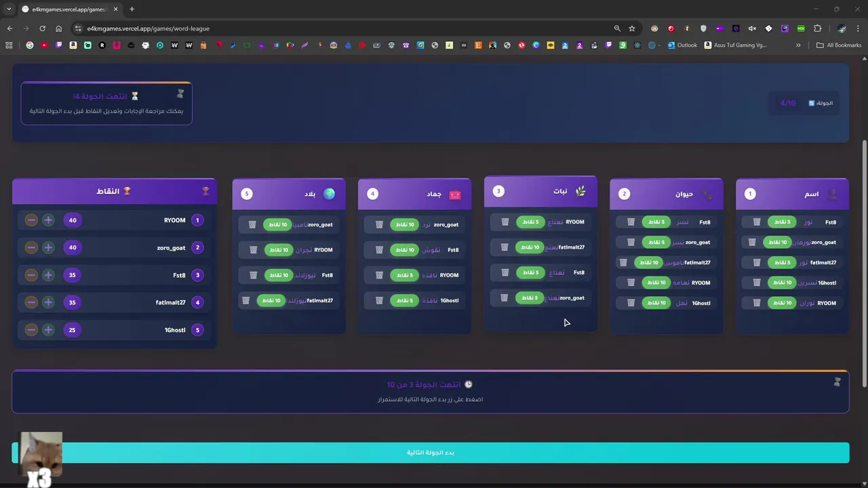The image size is (868, 488).
Task: Increase zoro_goat's score with plus button
Action: coord(48,247)
